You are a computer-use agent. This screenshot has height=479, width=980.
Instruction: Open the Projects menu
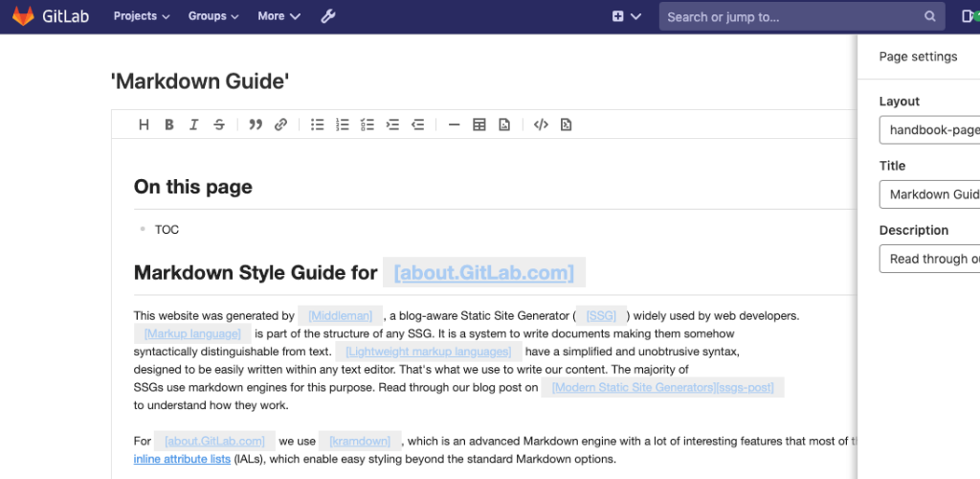(x=142, y=16)
